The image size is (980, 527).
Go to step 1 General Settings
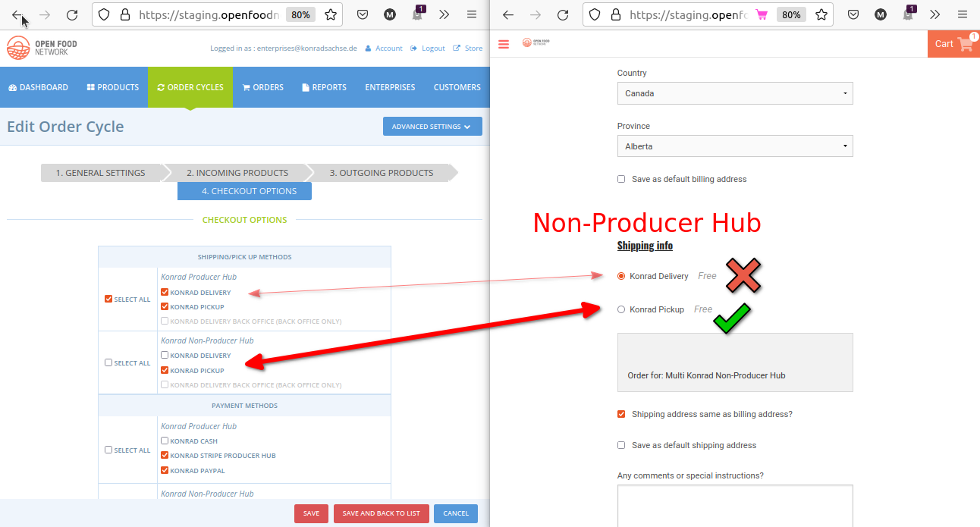coord(100,173)
